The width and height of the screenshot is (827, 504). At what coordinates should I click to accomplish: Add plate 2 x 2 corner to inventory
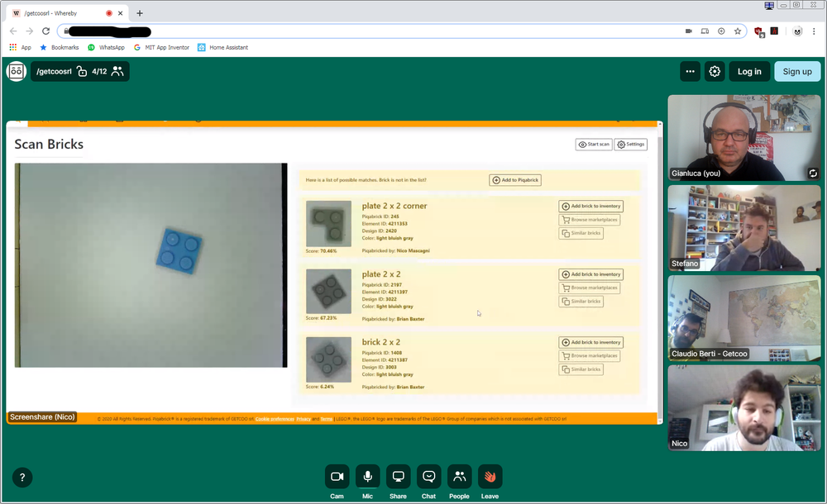point(591,206)
